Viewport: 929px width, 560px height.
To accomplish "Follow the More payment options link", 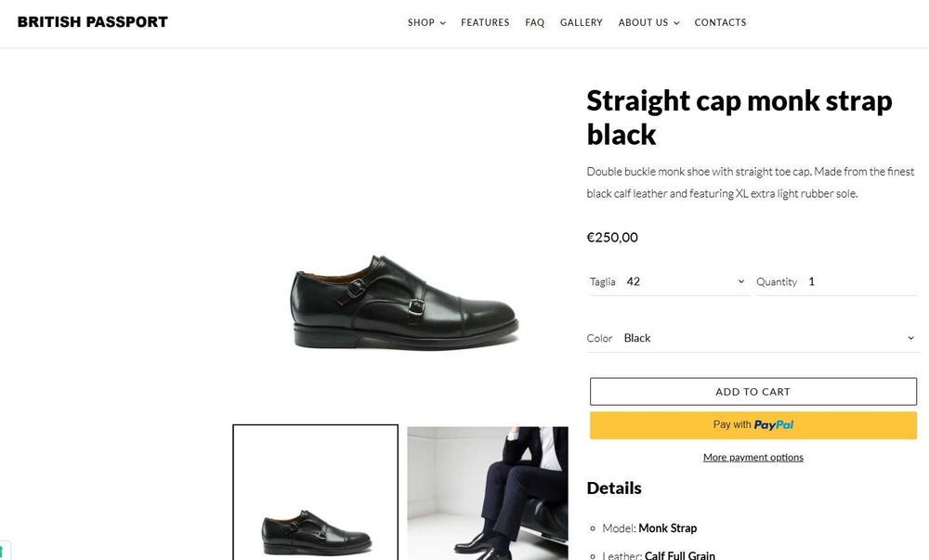I will pos(752,457).
